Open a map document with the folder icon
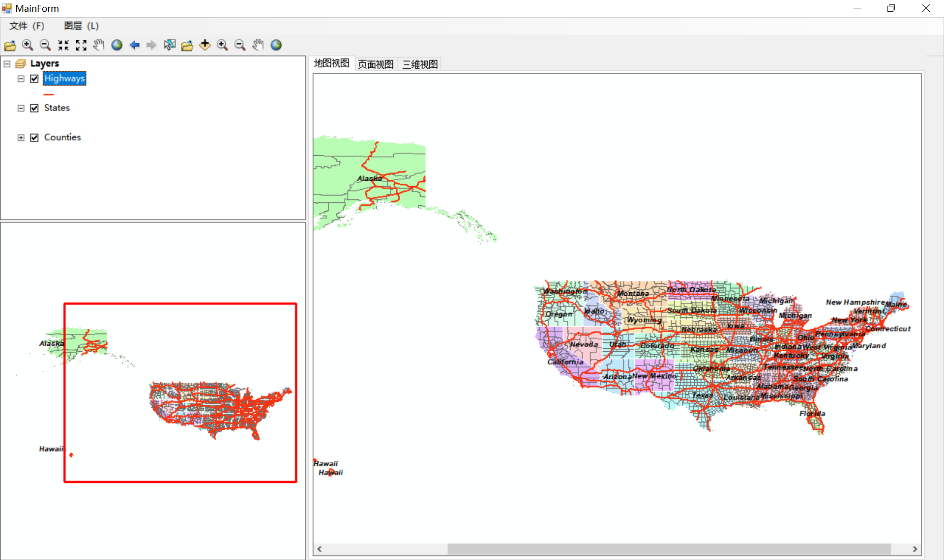 tap(10, 45)
